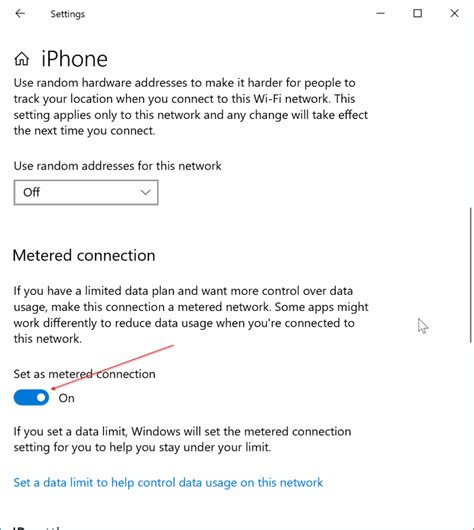
Task: Minimize the Settings window
Action: coord(381,14)
